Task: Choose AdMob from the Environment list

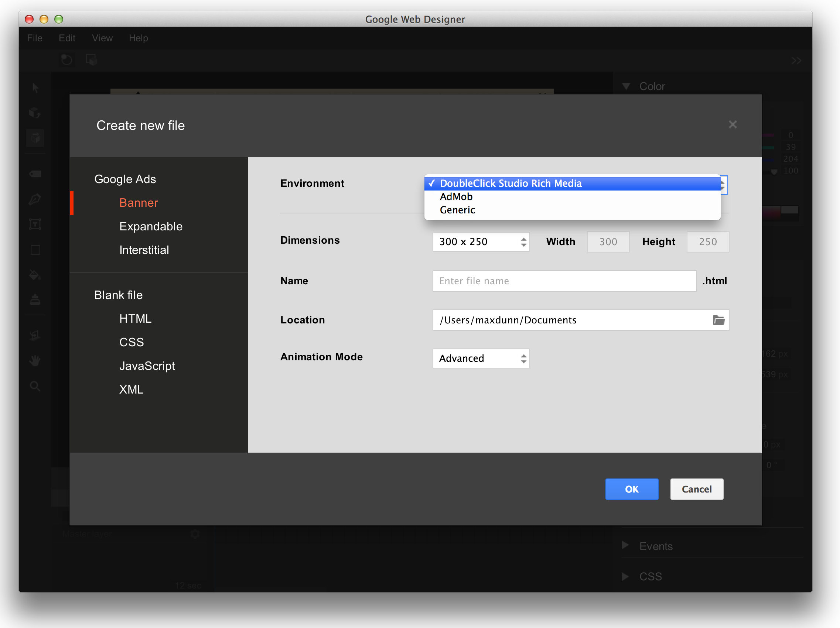Action: 572,196
